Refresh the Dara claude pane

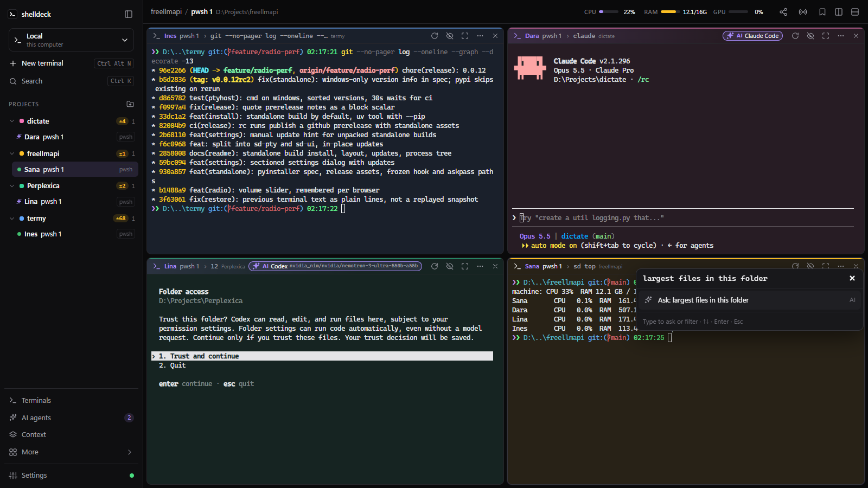coord(795,36)
